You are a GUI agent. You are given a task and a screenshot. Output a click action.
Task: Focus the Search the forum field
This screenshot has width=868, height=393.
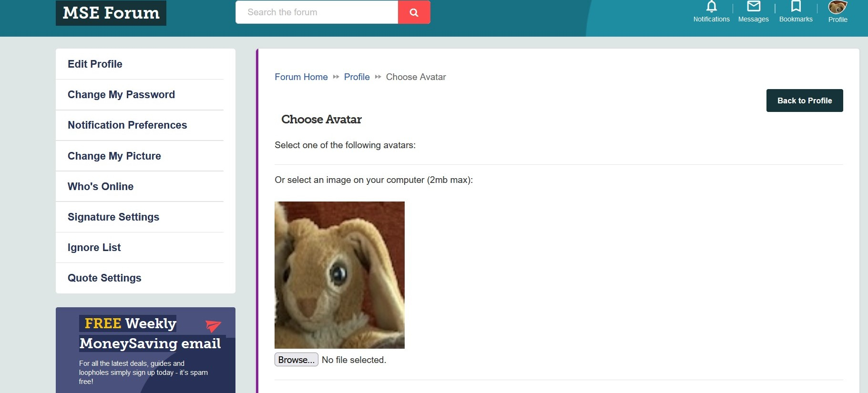point(317,12)
